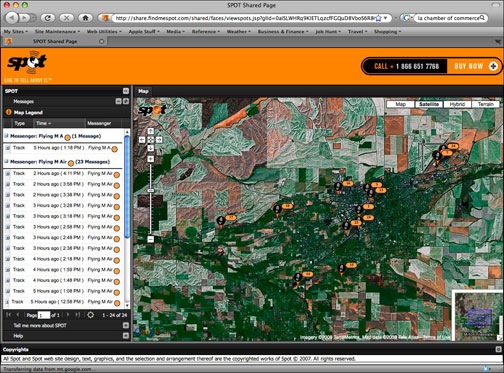Viewport: 504px width, 373px height.
Task: Bookmark this page with the star icon
Action: tap(379, 18)
